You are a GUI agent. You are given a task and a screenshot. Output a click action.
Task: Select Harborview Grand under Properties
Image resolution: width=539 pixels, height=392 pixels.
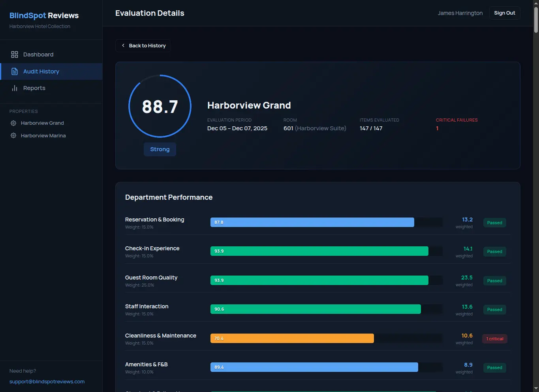click(42, 123)
